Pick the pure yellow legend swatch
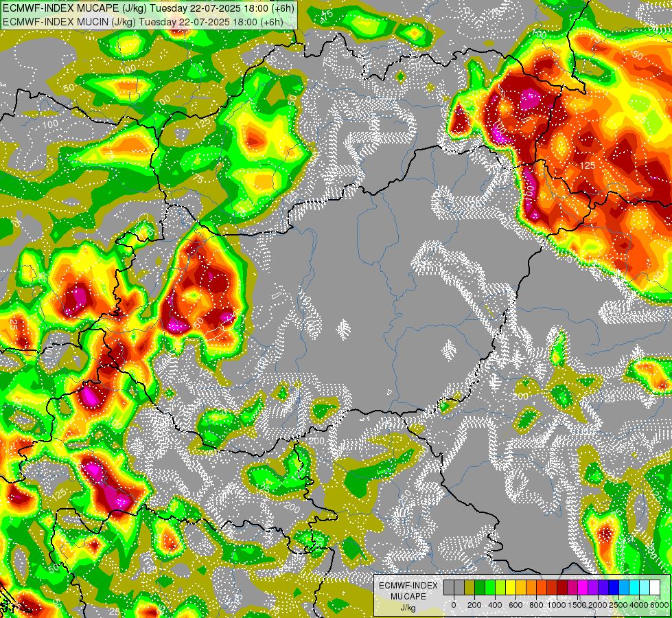 511,587
